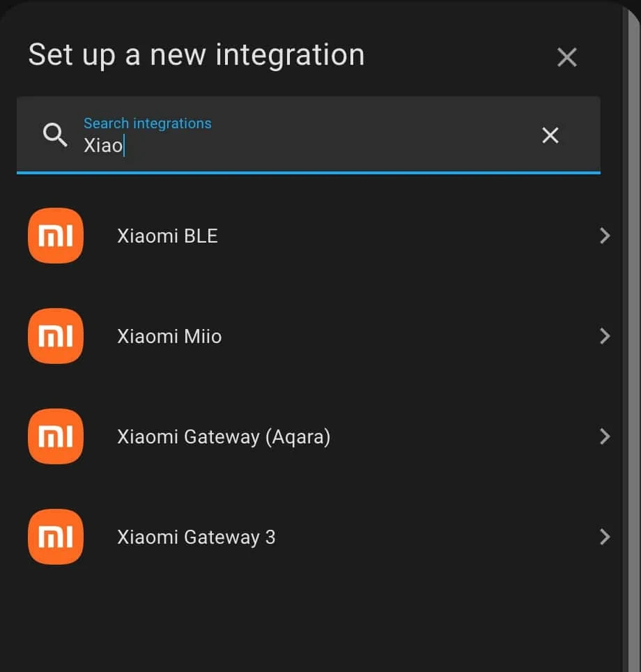Click the Set up a new integration heading

(196, 55)
